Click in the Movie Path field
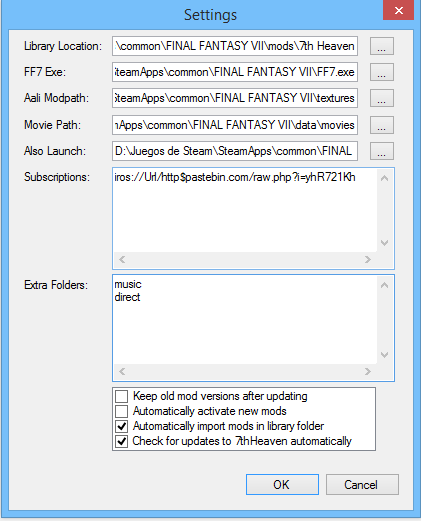The width and height of the screenshot is (421, 521). tap(235, 125)
